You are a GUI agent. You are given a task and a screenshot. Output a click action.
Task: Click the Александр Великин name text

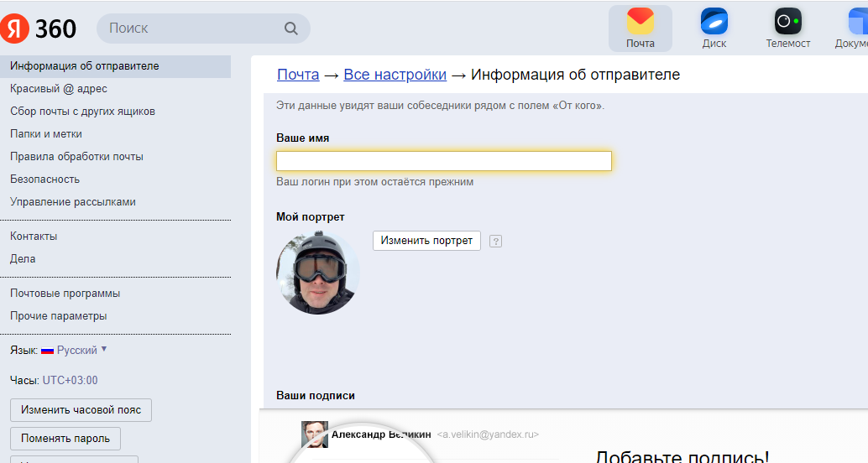coord(381,434)
